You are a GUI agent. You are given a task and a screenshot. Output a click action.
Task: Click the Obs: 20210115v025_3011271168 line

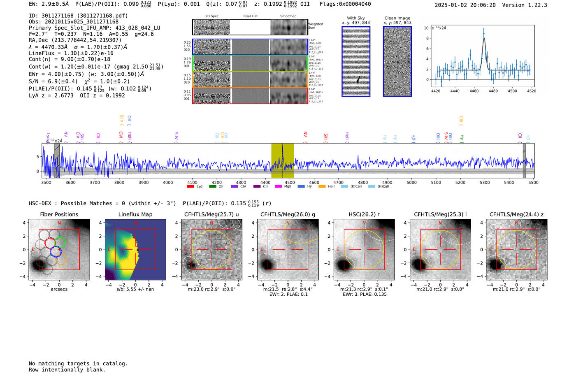coord(74,22)
